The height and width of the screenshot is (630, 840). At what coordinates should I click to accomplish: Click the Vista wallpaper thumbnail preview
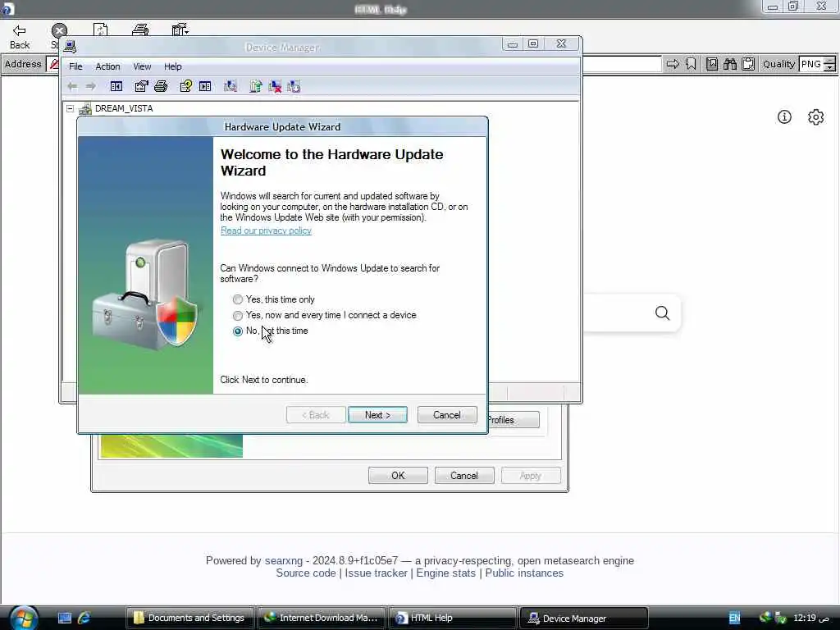click(x=171, y=445)
